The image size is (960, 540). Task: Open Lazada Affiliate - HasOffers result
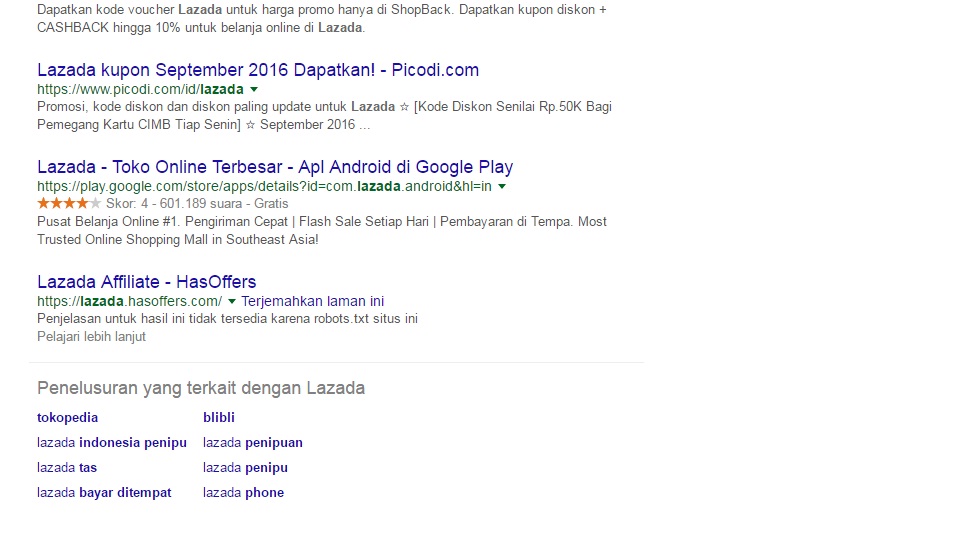146,282
